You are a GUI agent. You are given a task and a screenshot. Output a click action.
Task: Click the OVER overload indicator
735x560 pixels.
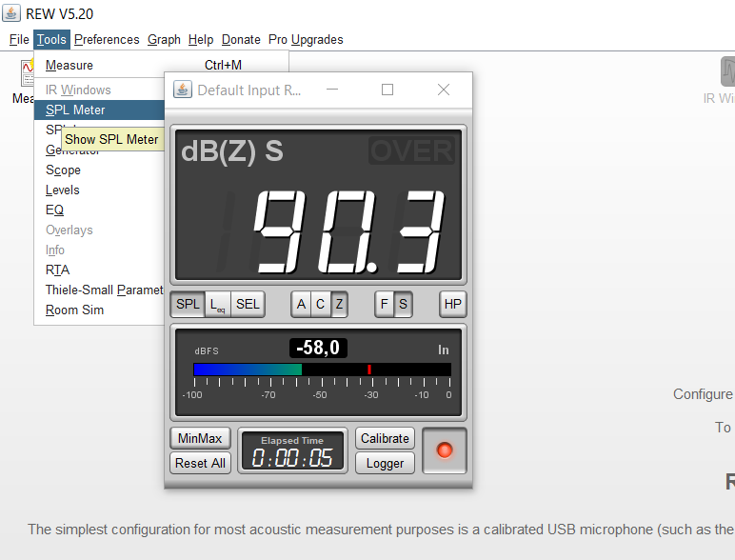click(x=411, y=150)
